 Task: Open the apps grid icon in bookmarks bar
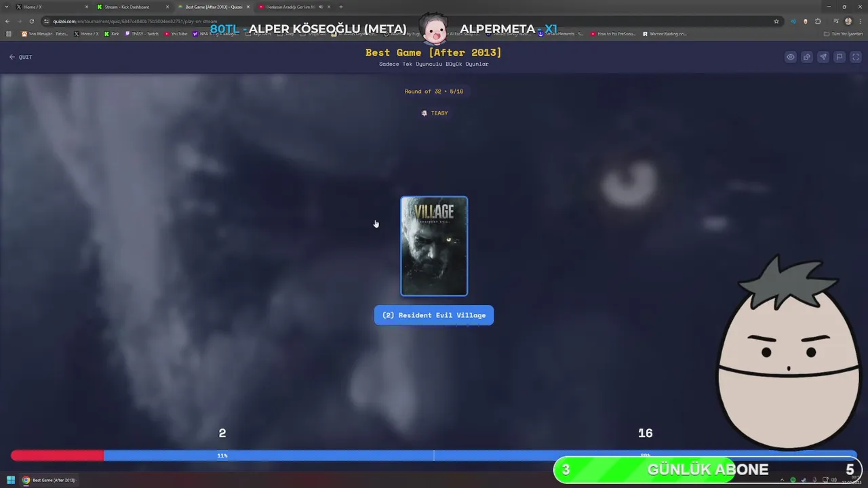pos(9,33)
